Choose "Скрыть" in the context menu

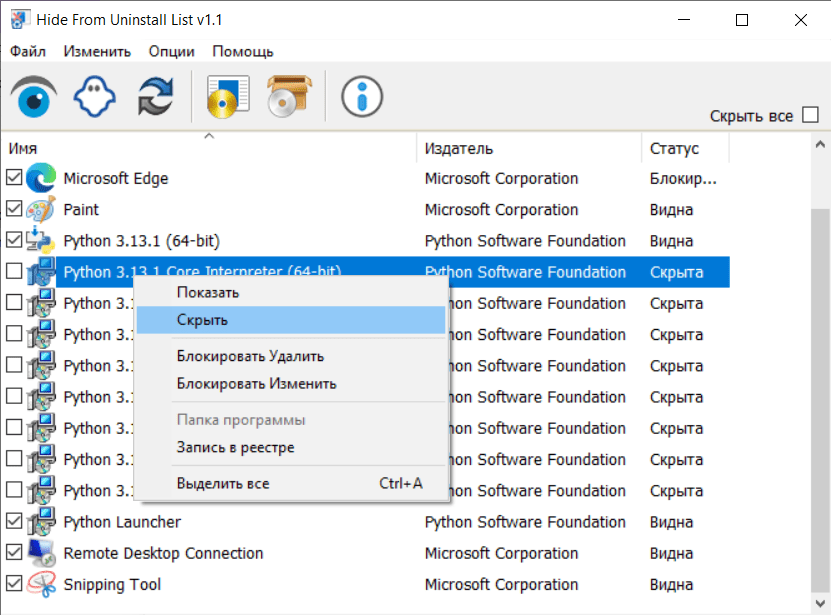coord(202,321)
